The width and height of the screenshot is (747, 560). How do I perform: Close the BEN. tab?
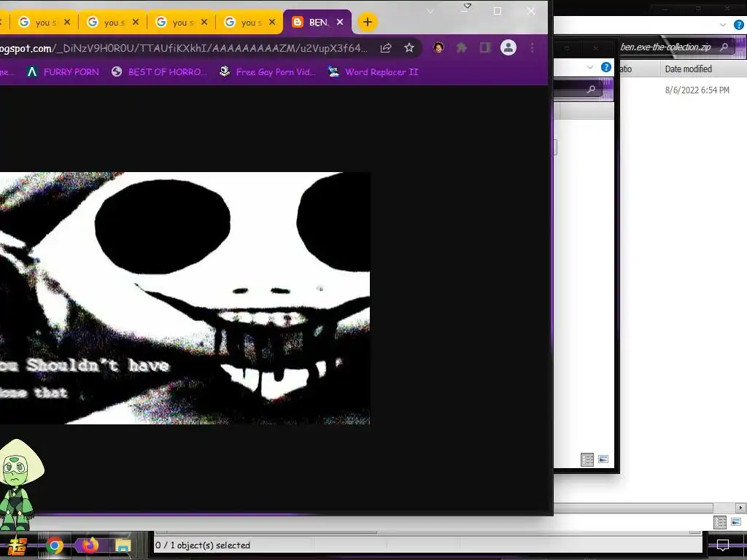tap(340, 23)
